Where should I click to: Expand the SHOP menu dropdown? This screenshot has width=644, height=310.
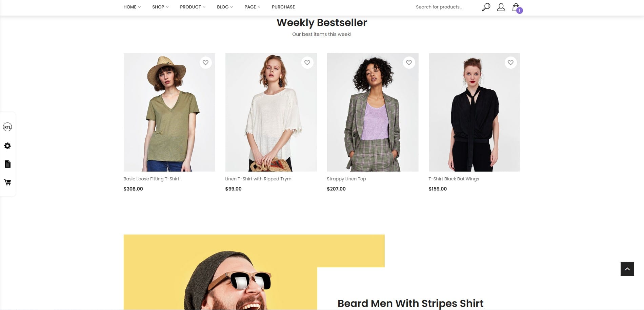coord(160,7)
